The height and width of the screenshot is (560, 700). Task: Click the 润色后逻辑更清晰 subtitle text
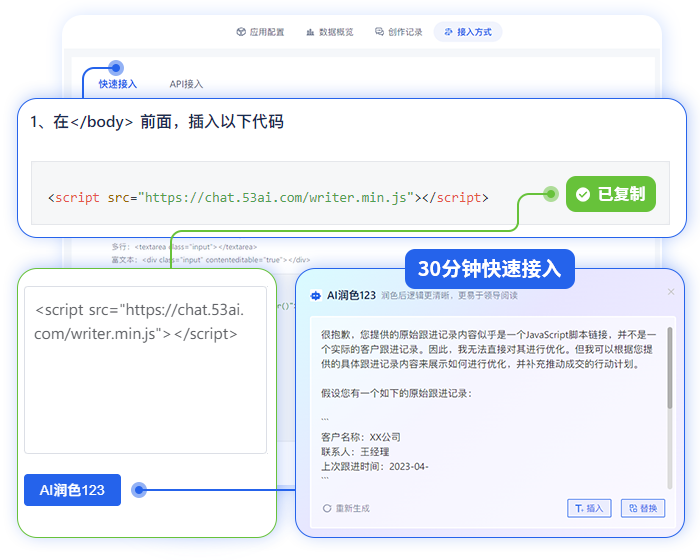(x=449, y=296)
